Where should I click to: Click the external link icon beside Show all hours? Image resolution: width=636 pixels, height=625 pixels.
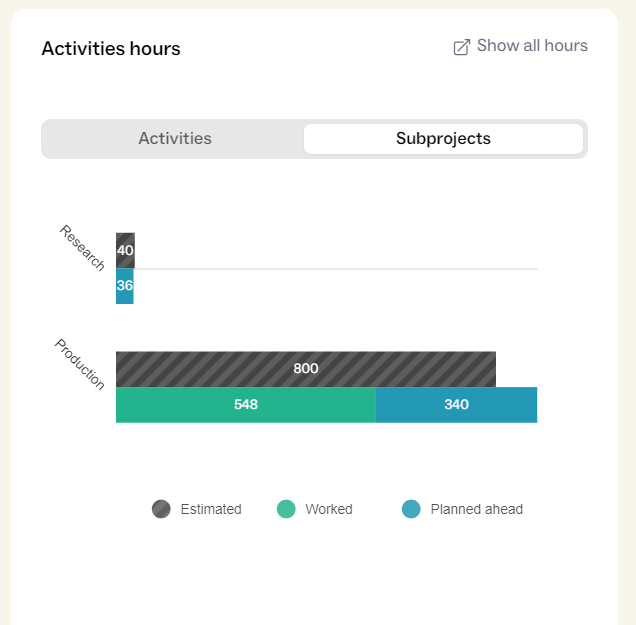point(462,47)
